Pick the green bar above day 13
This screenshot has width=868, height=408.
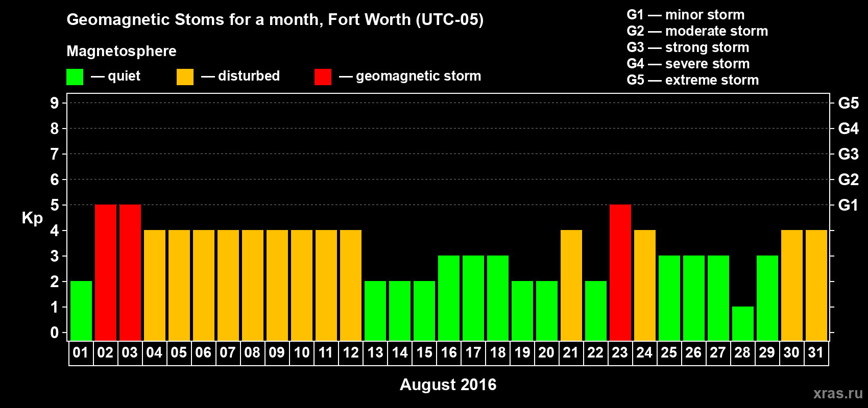pyautogui.click(x=375, y=311)
